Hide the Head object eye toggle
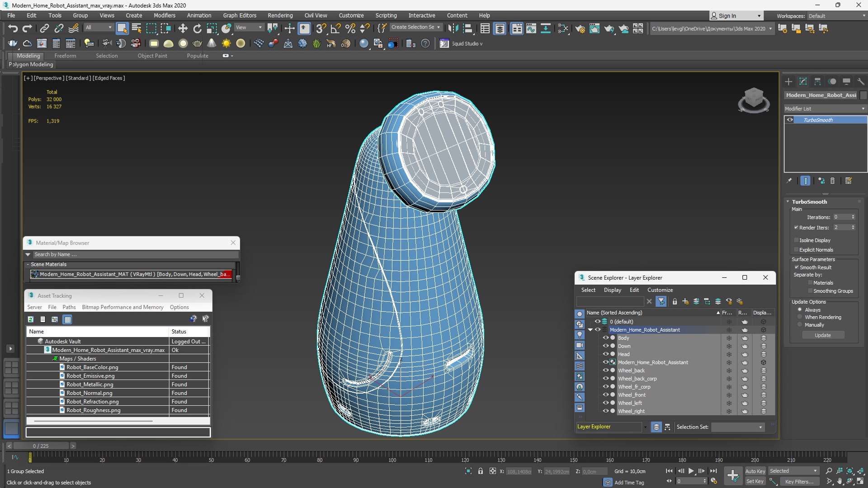 (x=605, y=354)
